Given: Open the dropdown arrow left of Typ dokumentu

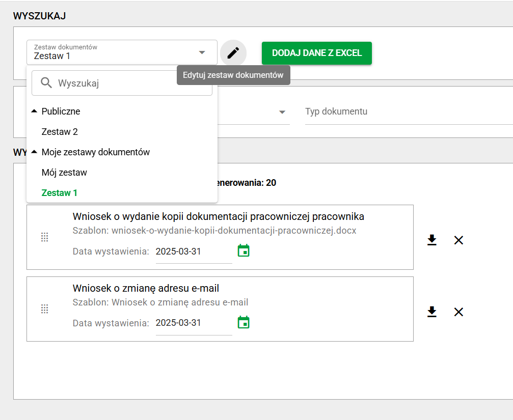Looking at the screenshot, I should tap(282, 112).
